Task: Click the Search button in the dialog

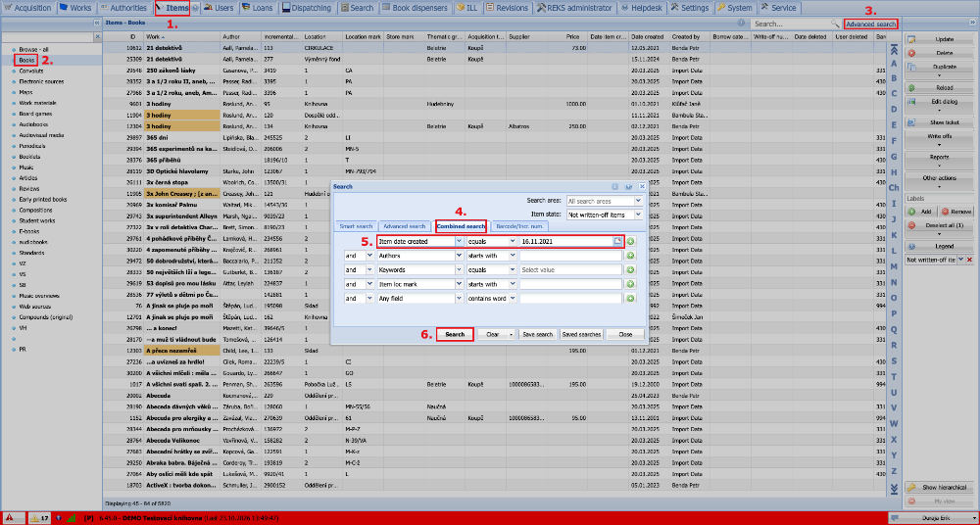Action: 455,334
